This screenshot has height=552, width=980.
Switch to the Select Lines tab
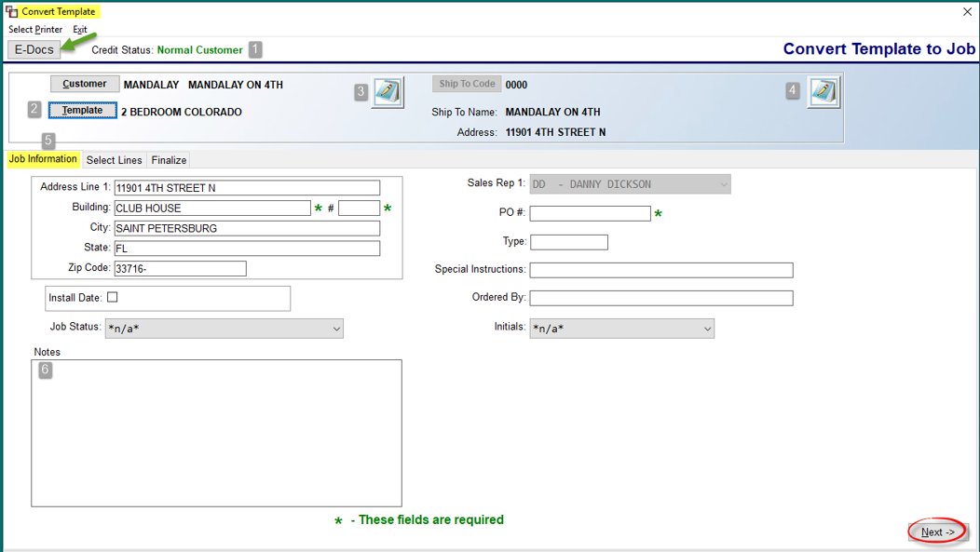coord(115,160)
